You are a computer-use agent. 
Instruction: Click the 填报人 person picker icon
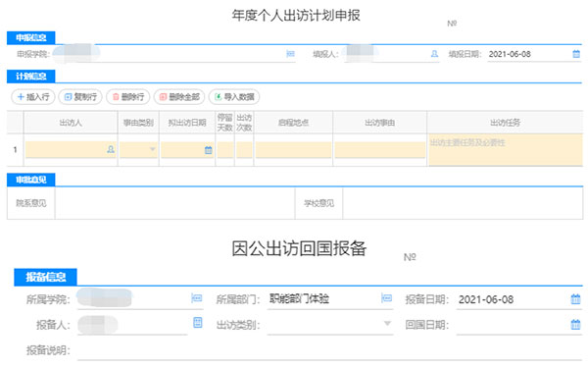point(434,54)
